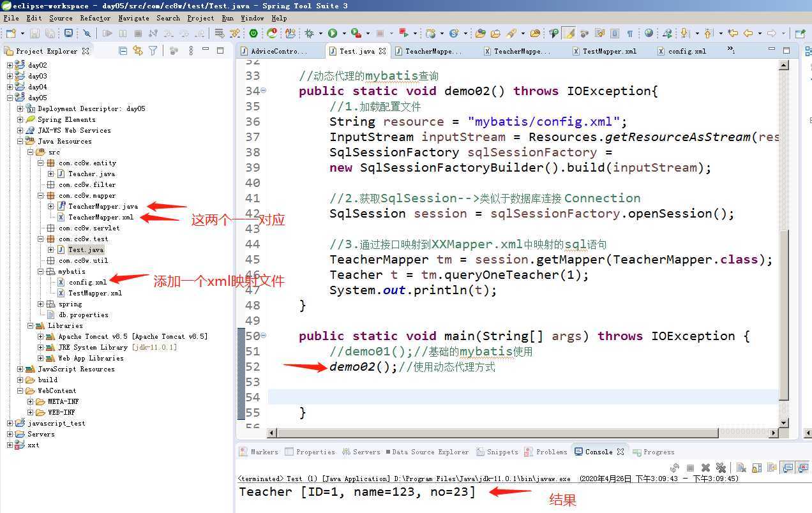Toggle Show Whitespace Characters pilcrow icon
Screen dimensions: 812x513
click(x=630, y=33)
